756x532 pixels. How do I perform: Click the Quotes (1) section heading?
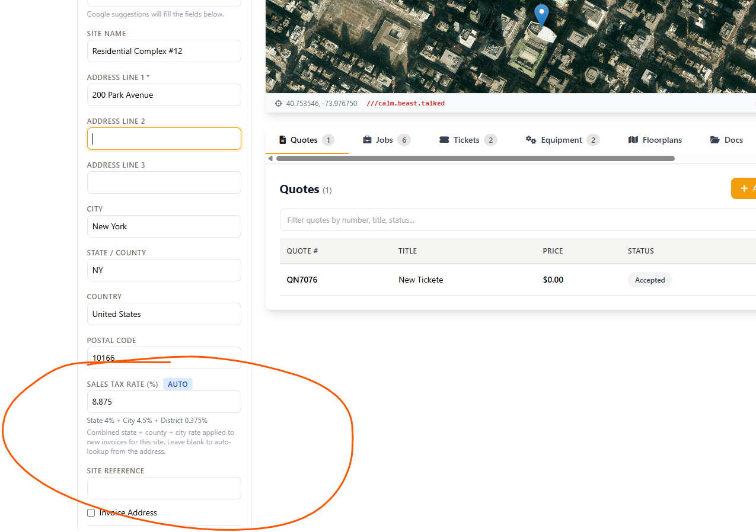306,190
